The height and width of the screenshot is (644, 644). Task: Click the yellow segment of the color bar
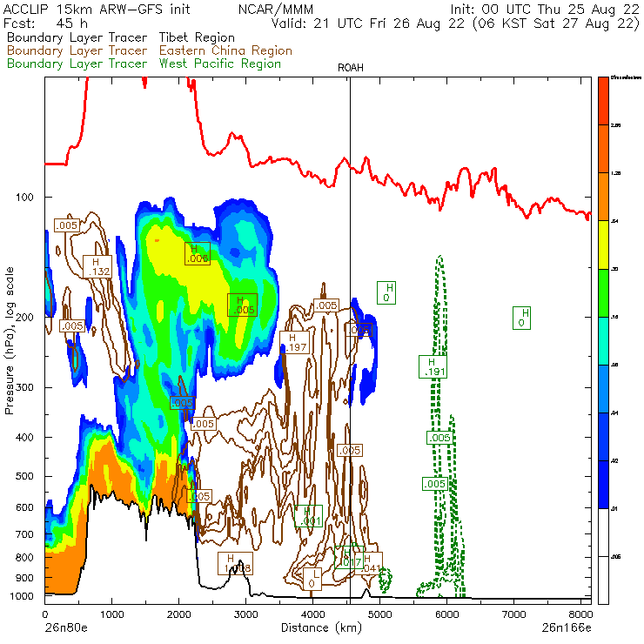[603, 245]
